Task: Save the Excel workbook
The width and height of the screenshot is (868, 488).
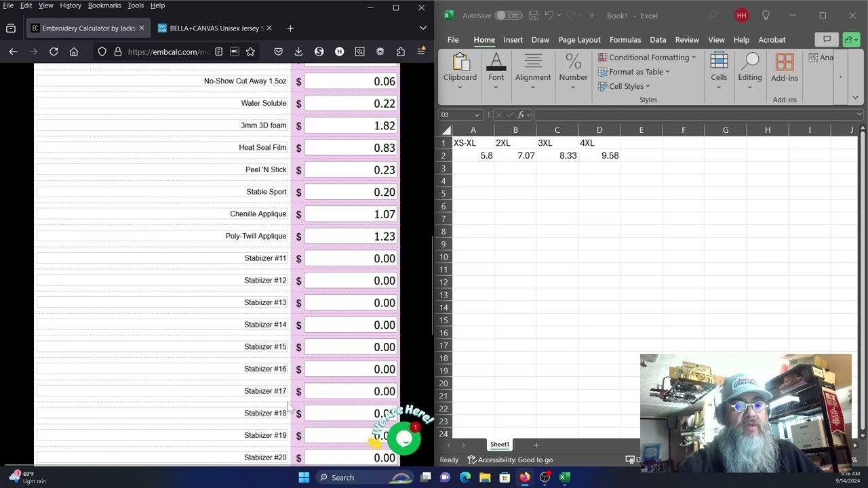Action: tap(534, 15)
